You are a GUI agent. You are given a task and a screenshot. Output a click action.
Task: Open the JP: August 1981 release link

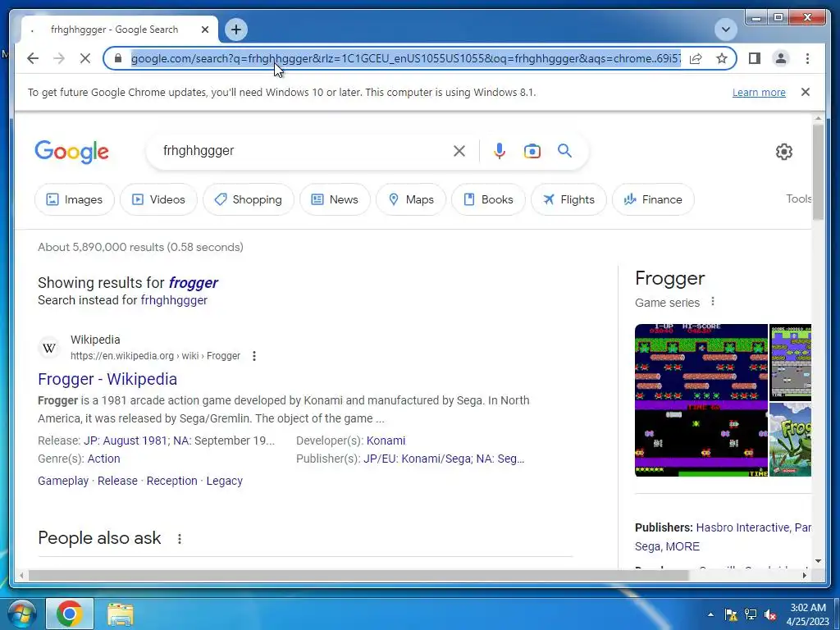(126, 441)
